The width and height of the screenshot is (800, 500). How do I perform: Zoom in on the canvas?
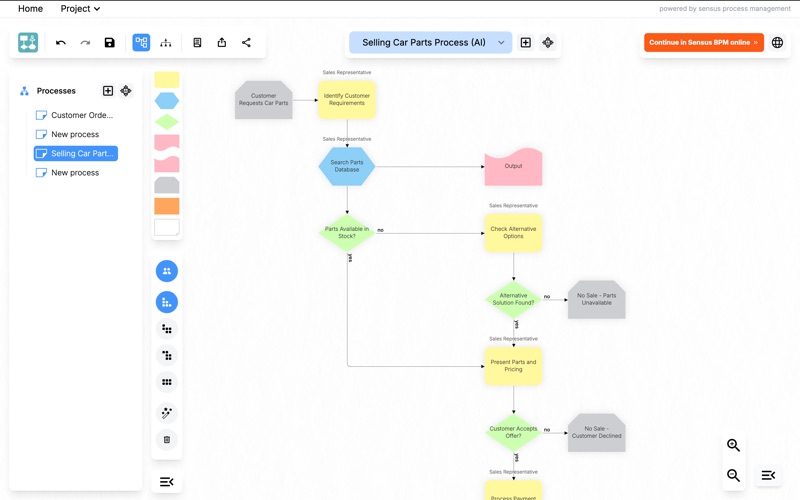click(x=733, y=445)
